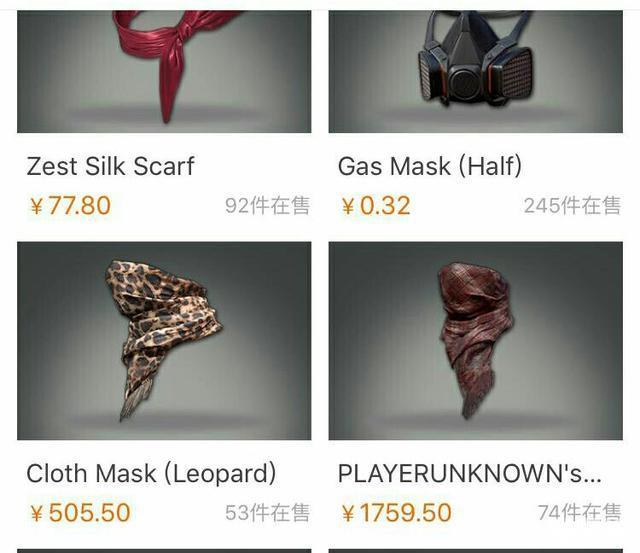640x553 pixels.
Task: Tap the knot of the red silk scarf
Action: tap(184, 31)
